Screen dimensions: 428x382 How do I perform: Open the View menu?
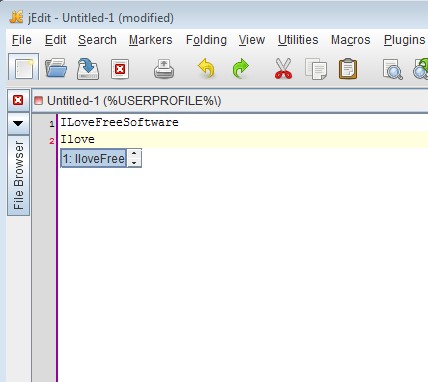point(252,40)
